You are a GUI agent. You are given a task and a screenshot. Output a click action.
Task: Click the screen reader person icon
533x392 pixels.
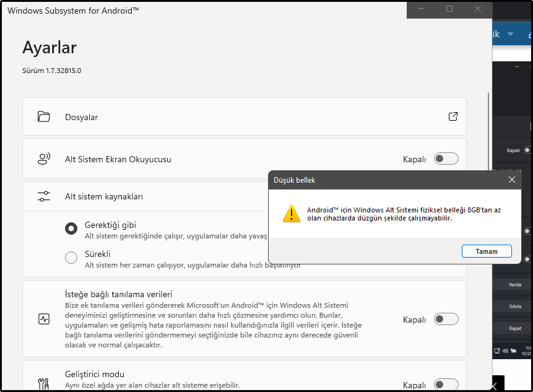[44, 159]
